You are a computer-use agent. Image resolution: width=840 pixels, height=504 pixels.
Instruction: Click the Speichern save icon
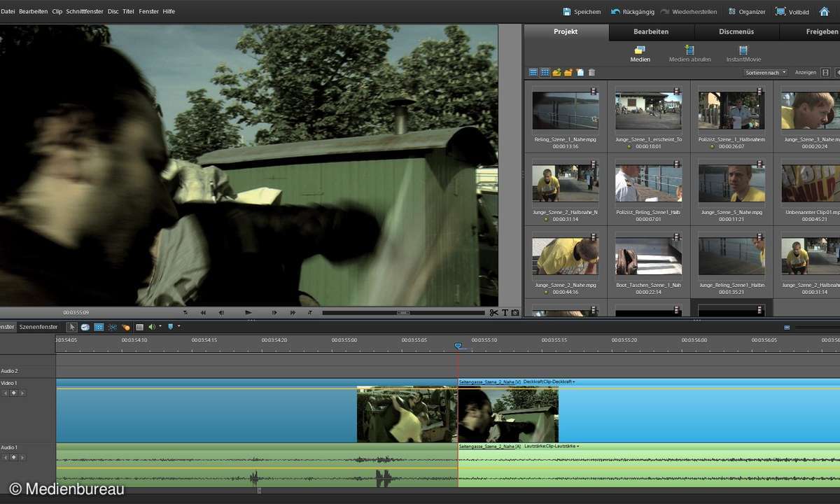pos(567,11)
